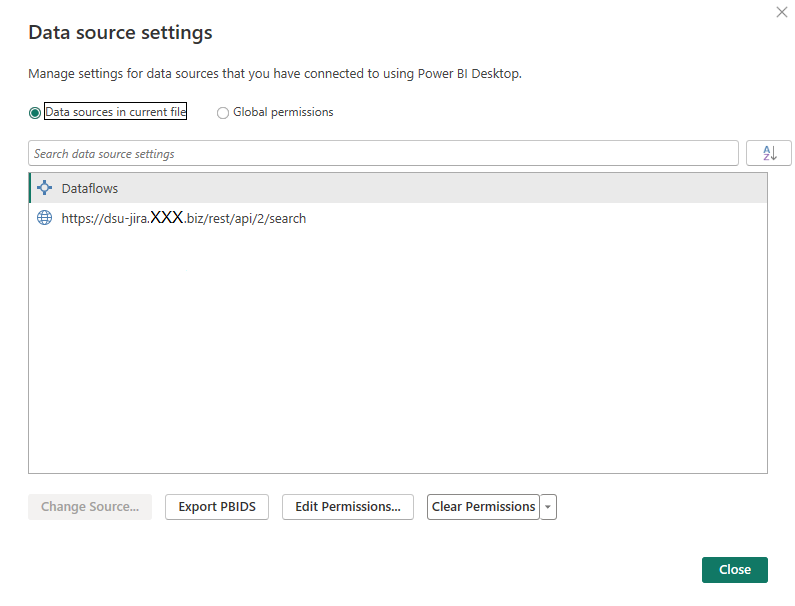
Task: Click the Dataflows connector icon
Action: pyautogui.click(x=44, y=188)
